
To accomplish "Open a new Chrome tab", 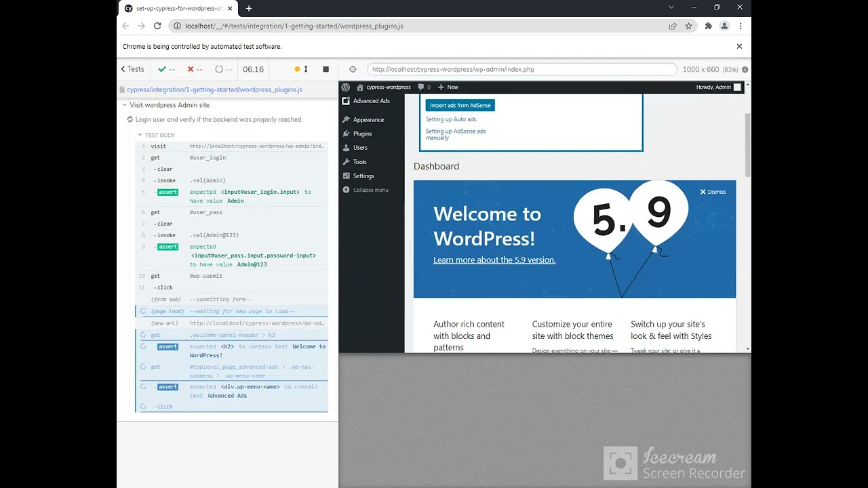I will [x=249, y=8].
